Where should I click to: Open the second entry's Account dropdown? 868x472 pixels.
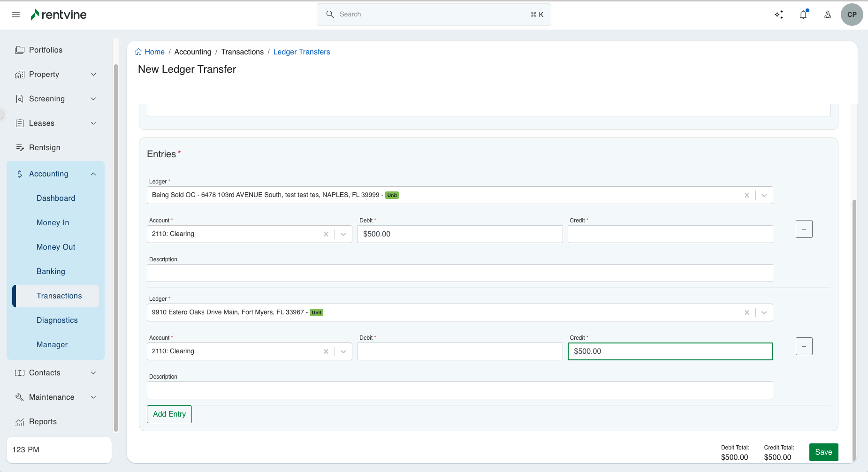coord(343,351)
